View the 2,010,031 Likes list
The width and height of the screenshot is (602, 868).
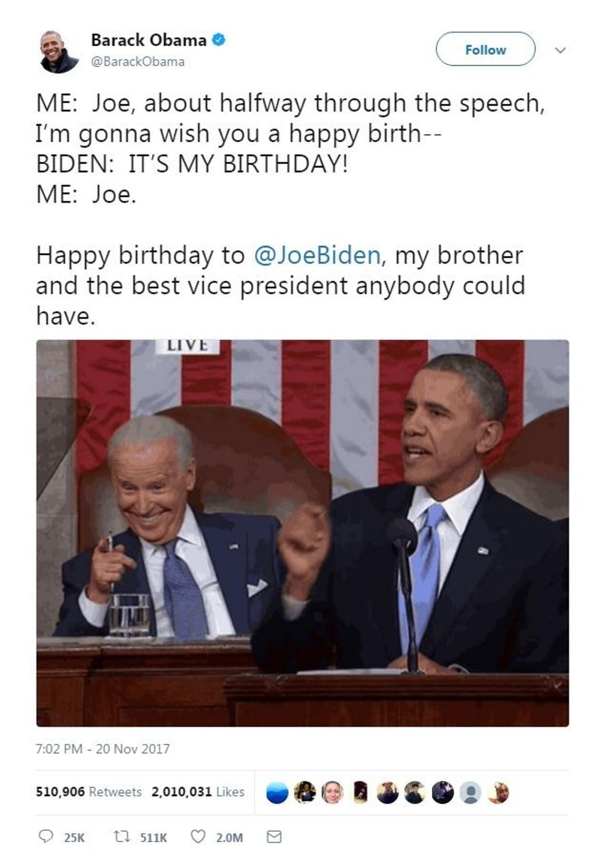pyautogui.click(x=197, y=792)
